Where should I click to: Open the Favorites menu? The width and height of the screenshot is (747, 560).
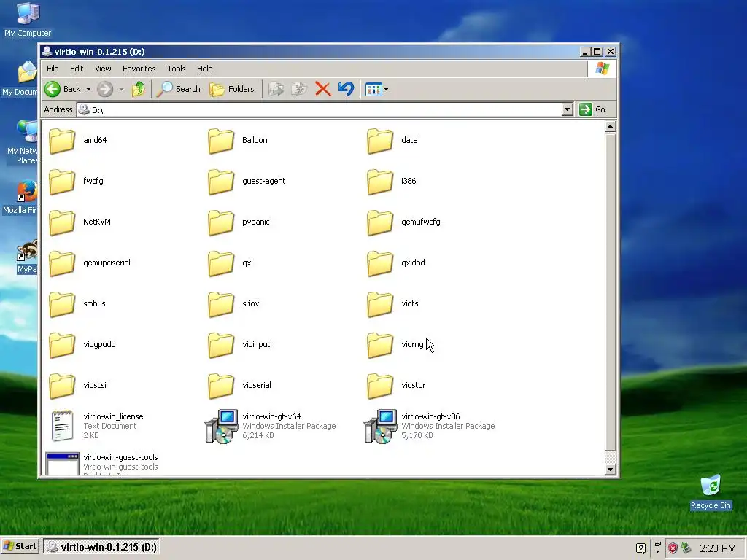point(139,69)
